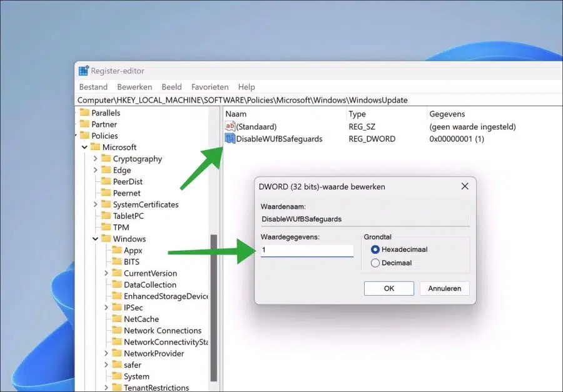Image resolution: width=563 pixels, height=392 pixels.
Task: Open the Bewerken menu
Action: point(134,87)
